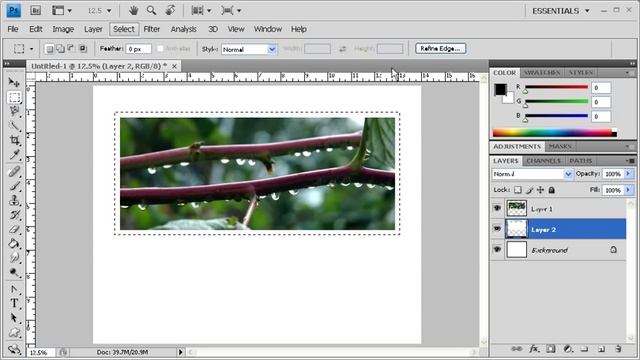The height and width of the screenshot is (360, 640).
Task: Create new adjustment layer from Layers panel
Action: click(568, 349)
